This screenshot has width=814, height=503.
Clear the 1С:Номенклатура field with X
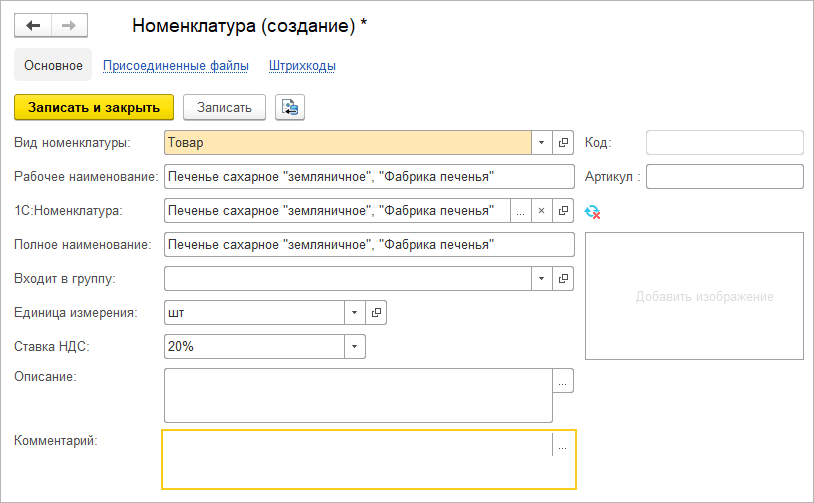541,211
